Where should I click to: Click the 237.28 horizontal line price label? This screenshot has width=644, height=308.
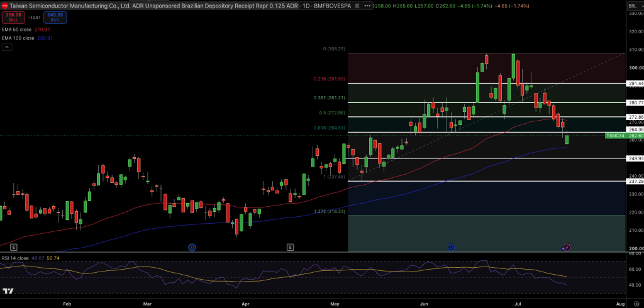point(635,181)
